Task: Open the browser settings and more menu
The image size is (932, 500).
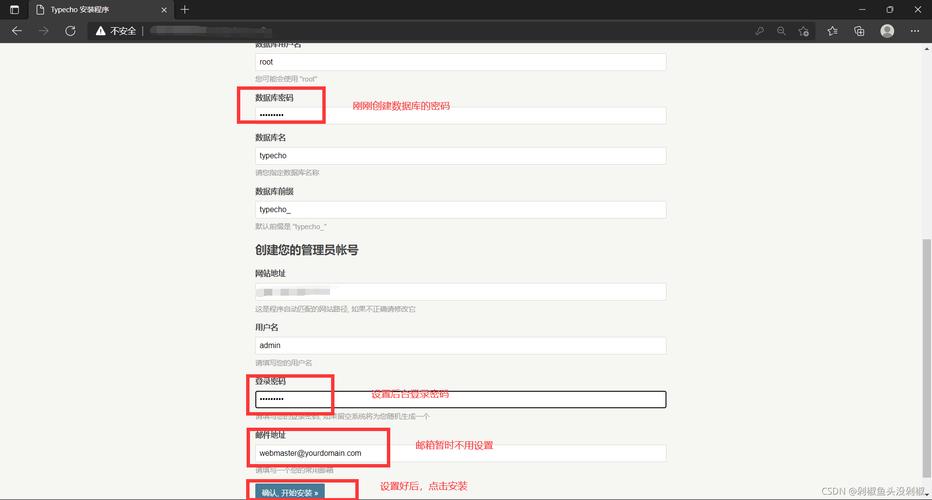Action: click(x=914, y=31)
